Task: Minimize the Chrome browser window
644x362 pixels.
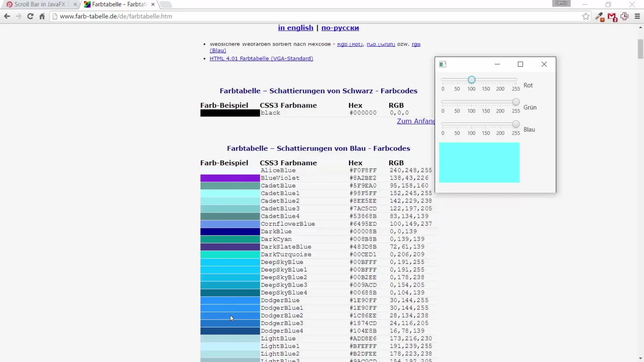Action: [585, 4]
